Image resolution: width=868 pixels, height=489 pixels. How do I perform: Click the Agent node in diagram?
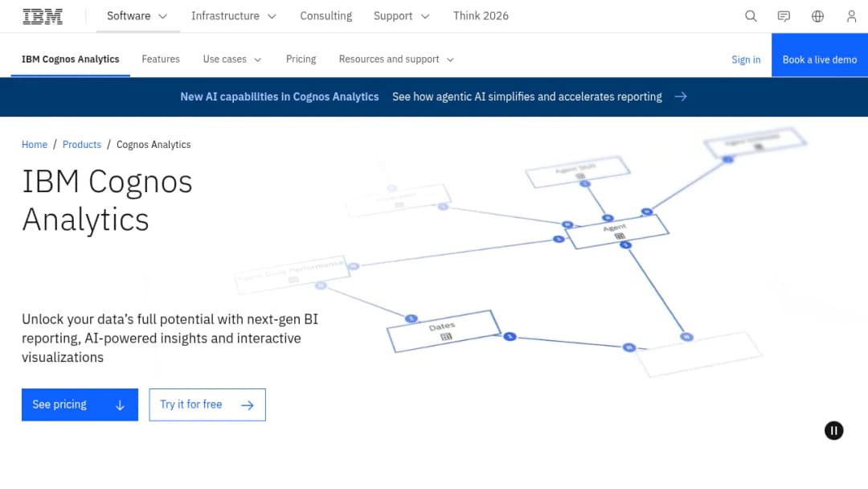616,232
